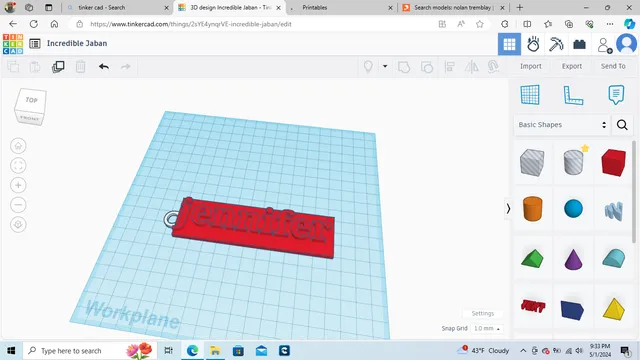Click the Export button
Viewport: 640px width, 360px height.
coord(571,66)
